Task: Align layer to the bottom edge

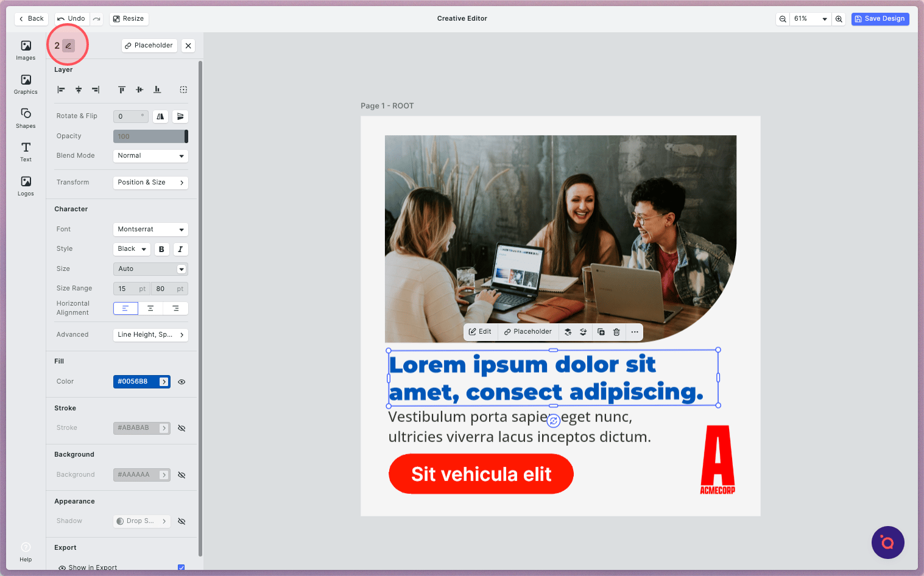Action: (x=157, y=90)
